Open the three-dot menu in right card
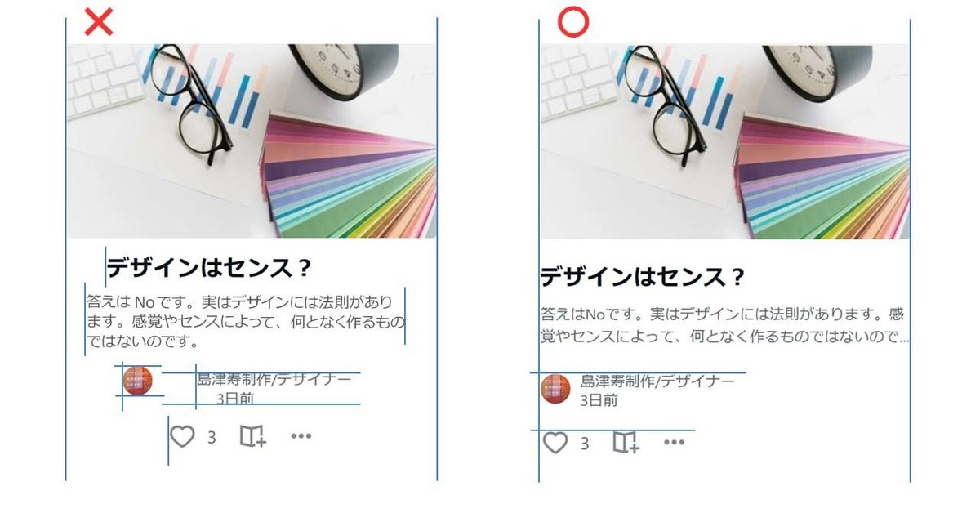 pos(674,443)
